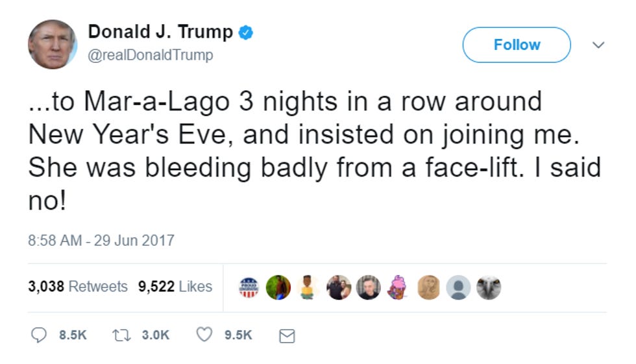
Task: Open the eagle avatar liker profile
Action: click(488, 288)
